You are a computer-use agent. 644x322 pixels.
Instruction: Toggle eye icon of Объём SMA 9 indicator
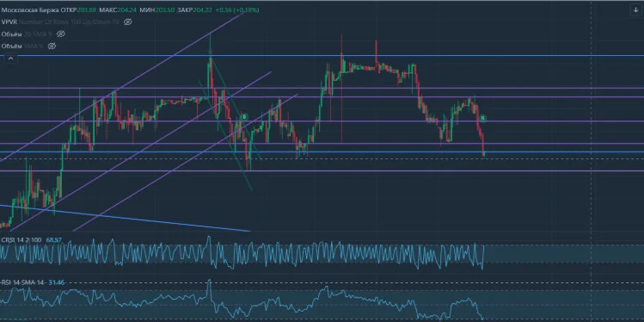(x=52, y=46)
